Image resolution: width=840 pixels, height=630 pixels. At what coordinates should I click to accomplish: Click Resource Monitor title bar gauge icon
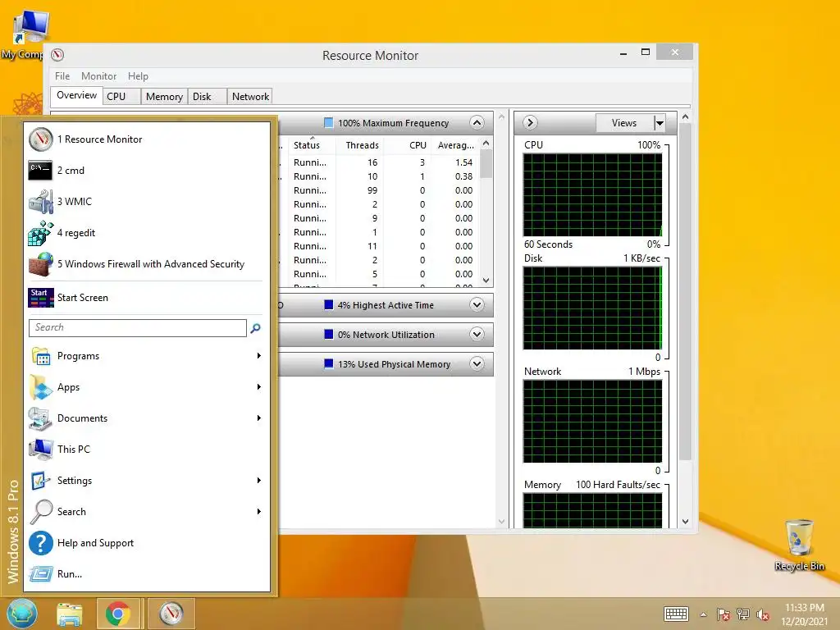pyautogui.click(x=57, y=55)
